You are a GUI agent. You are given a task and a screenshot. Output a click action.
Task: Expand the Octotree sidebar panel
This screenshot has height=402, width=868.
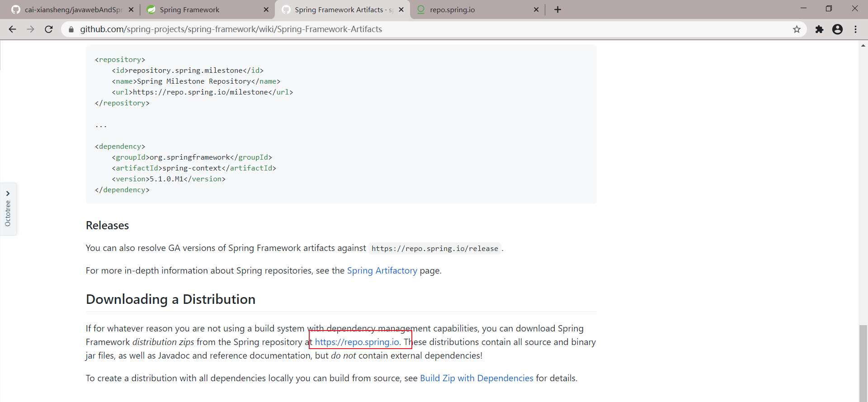click(8, 209)
